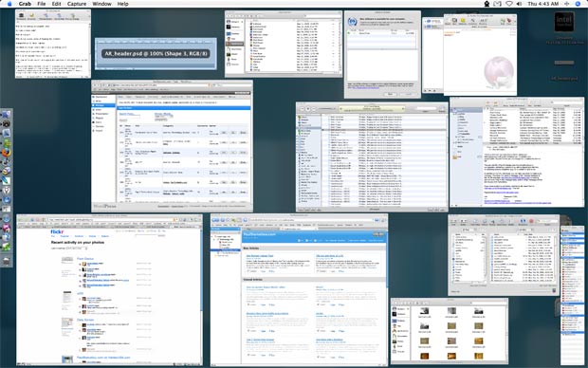Viewport: 588px width, 368px height.
Task: Open the Trash in the Dock
Action: [7, 261]
